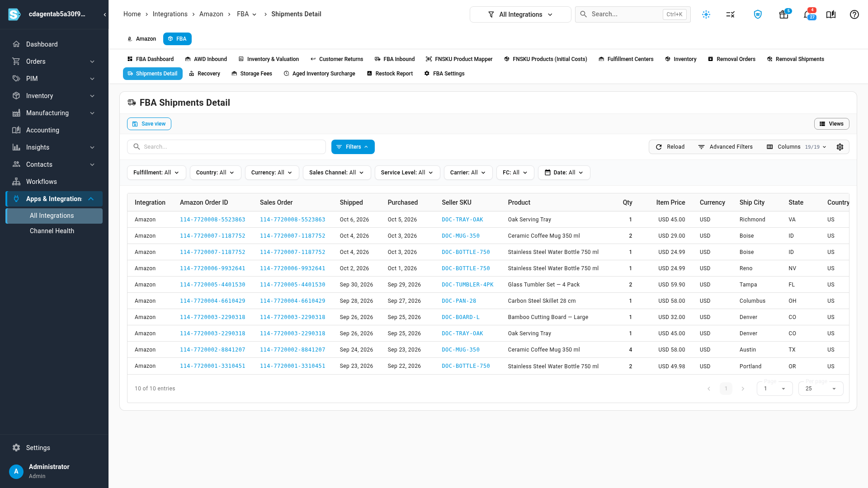This screenshot has height=488, width=868.
Task: Open Advanced Filters
Action: point(726,147)
